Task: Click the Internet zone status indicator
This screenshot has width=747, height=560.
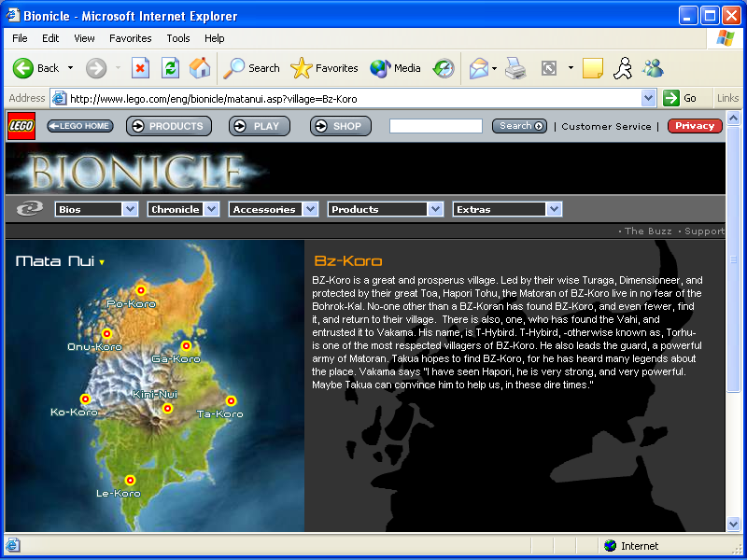Action: click(x=631, y=546)
